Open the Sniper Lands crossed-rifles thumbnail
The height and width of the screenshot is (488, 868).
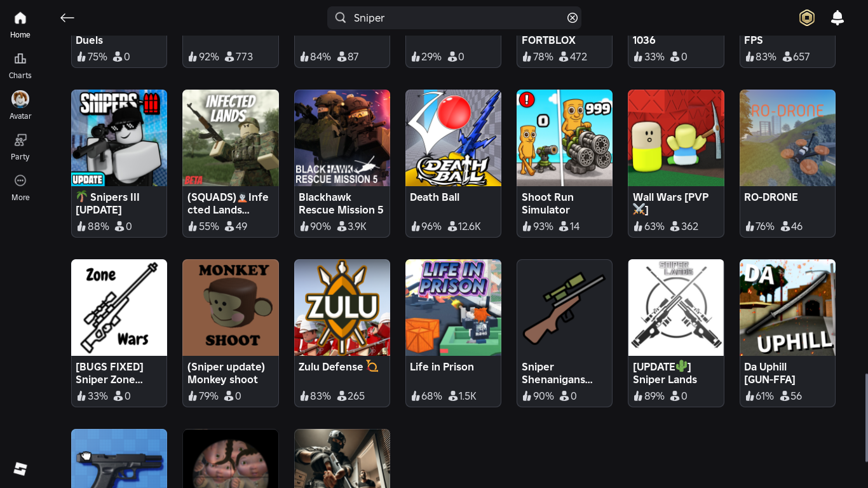pos(676,308)
